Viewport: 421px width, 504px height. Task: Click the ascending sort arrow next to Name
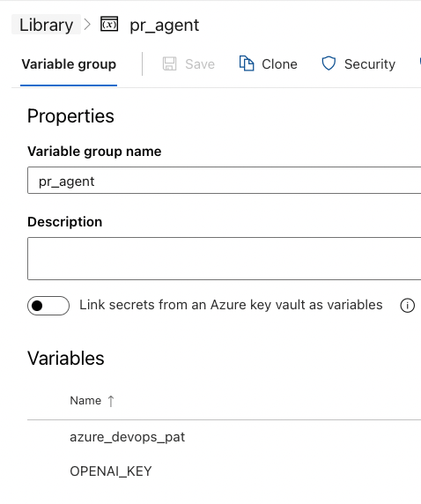click(111, 401)
